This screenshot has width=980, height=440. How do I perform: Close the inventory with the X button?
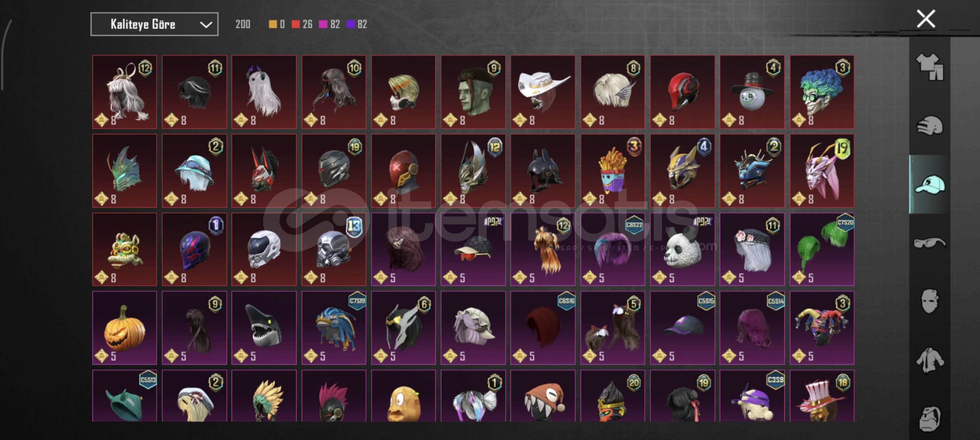(x=926, y=19)
